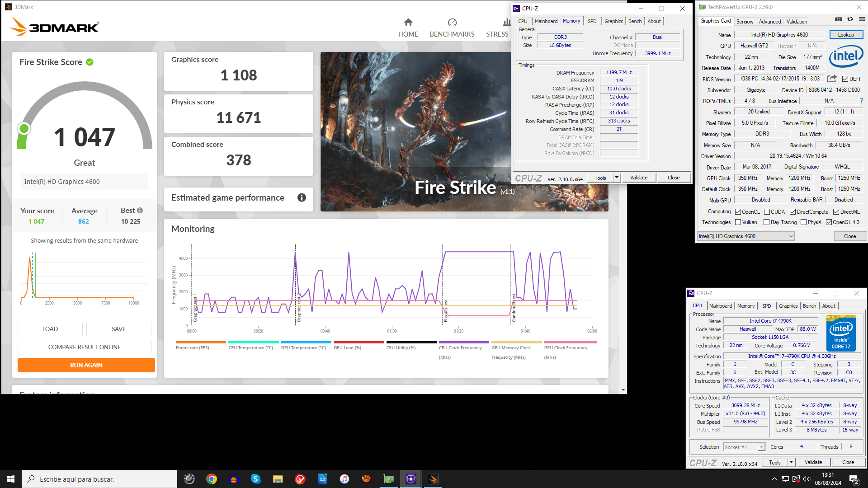Viewport: 868px width, 488px height.
Task: Toggle the PhysX checkbox
Action: (x=803, y=222)
